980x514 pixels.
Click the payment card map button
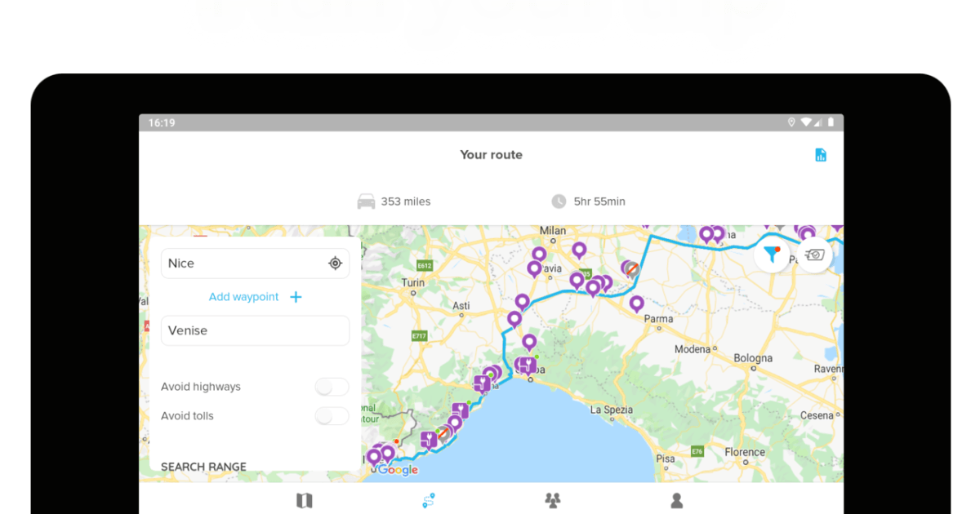pos(814,255)
